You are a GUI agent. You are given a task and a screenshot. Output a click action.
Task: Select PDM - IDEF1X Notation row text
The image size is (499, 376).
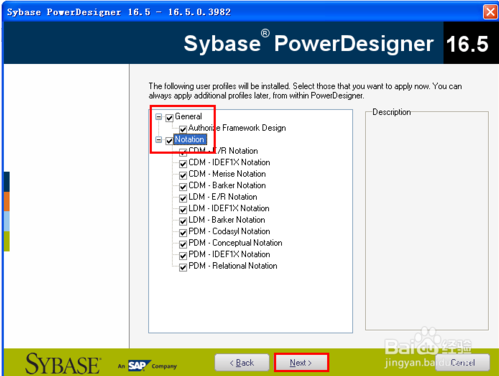[229, 254]
